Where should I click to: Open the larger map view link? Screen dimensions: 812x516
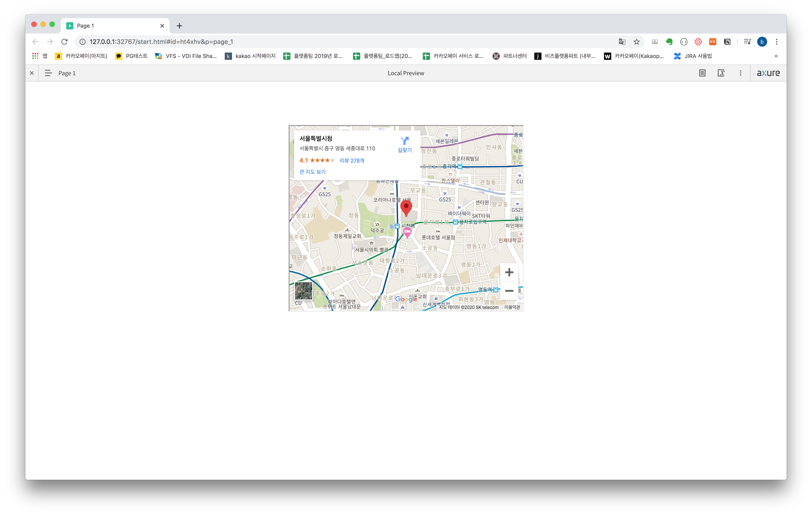[x=312, y=171]
